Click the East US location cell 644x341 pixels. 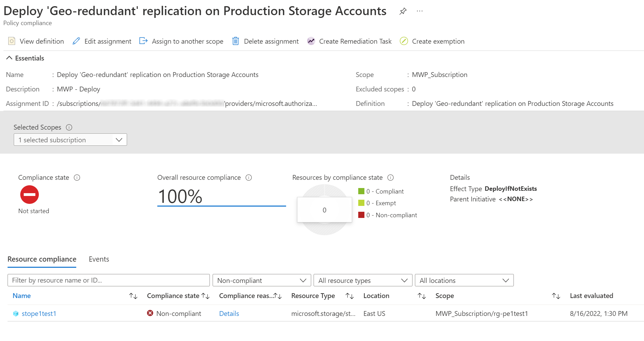374,313
